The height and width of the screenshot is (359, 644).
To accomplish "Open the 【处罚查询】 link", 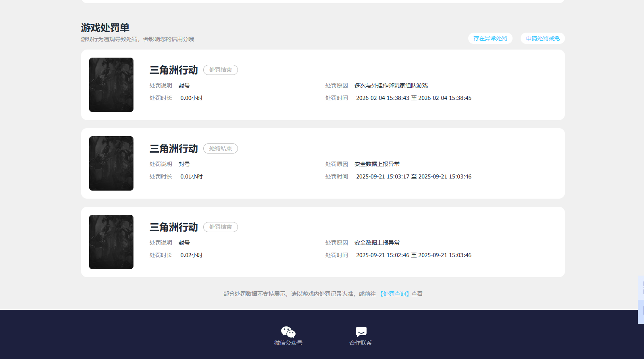I will [x=394, y=294].
